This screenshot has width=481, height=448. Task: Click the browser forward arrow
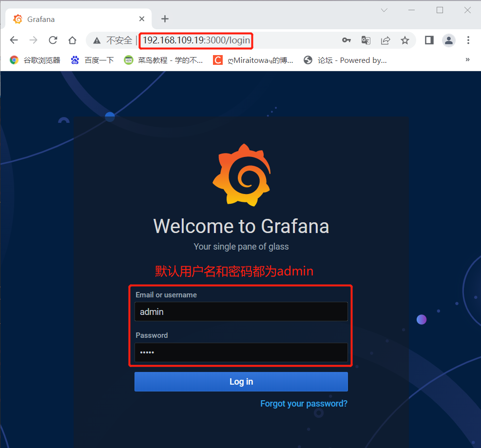pos(34,40)
